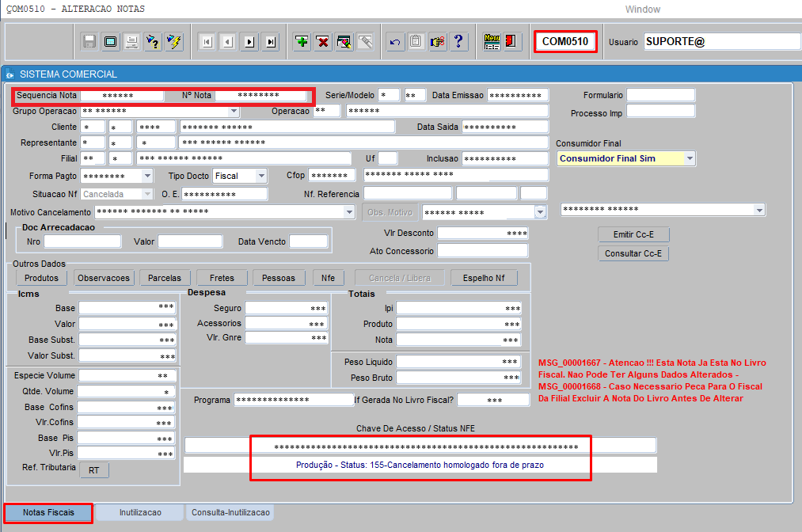Image resolution: width=802 pixels, height=532 pixels.
Task: Open the Tipo Docto Fiscal dropdown
Action: click(x=262, y=176)
